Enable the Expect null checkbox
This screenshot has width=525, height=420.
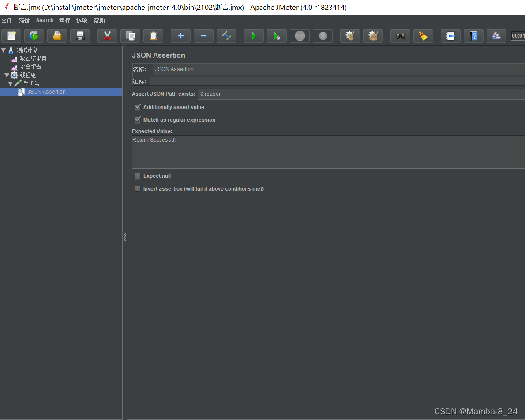(137, 176)
